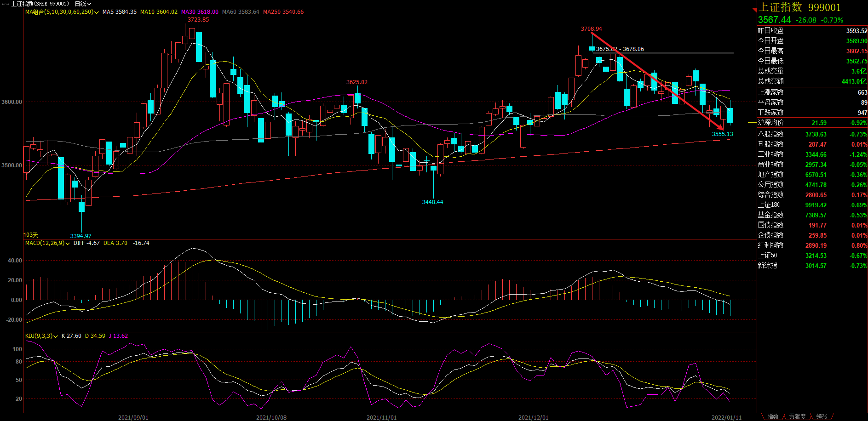Click the red trend arrow head near 3555.13
The image size is (868, 421).
[x=721, y=127]
